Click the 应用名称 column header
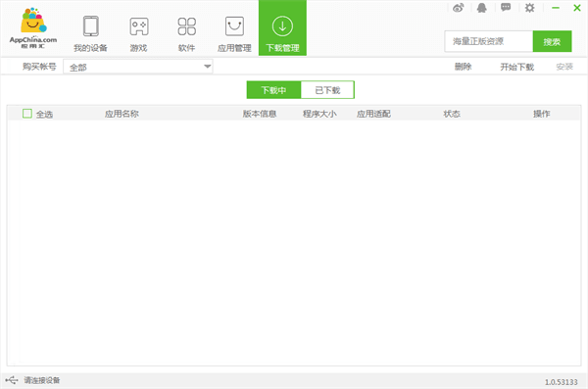Image resolution: width=588 pixels, height=389 pixels. coord(122,114)
